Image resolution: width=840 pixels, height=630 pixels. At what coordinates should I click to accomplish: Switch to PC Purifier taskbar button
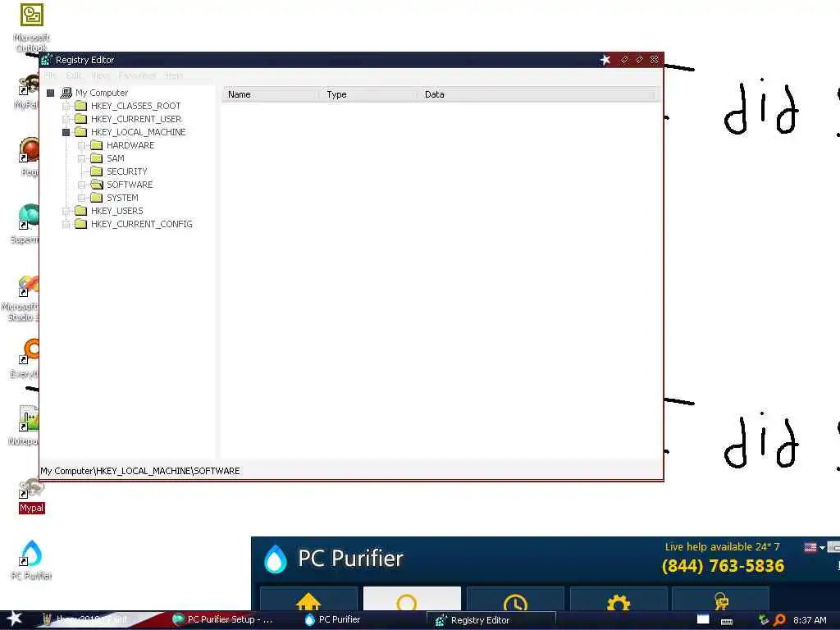[339, 620]
